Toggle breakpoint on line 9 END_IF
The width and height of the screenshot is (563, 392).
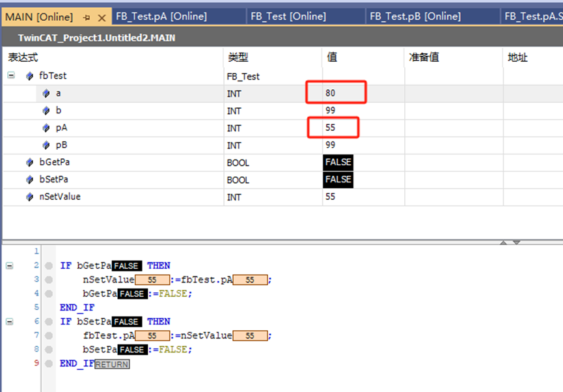[x=49, y=363]
